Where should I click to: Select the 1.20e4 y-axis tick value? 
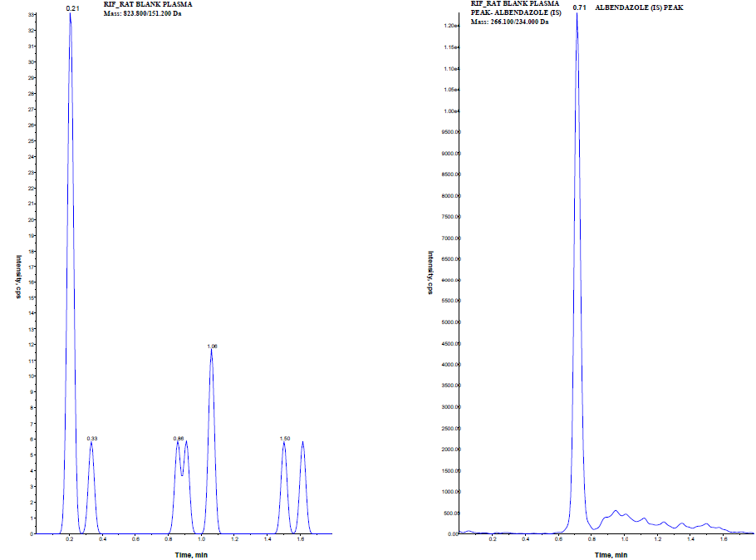452,26
